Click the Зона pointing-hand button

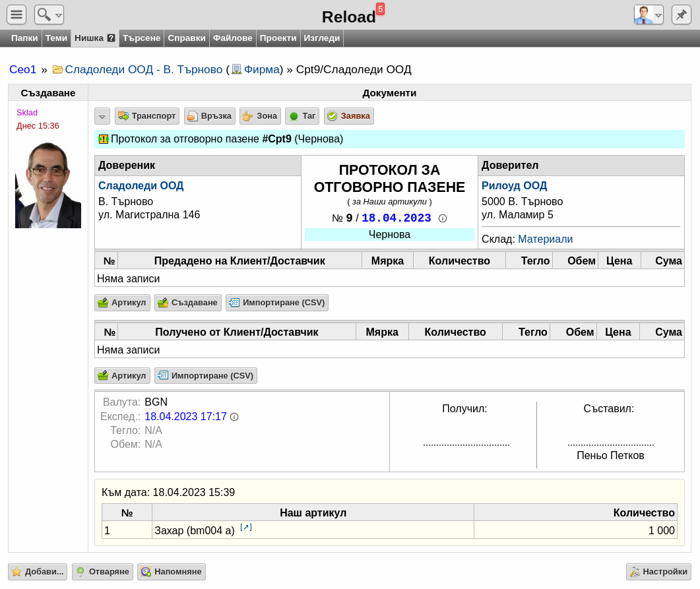tap(260, 116)
